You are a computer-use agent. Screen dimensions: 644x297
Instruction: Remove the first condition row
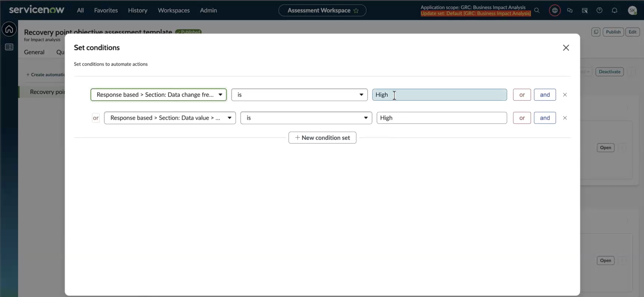(565, 95)
